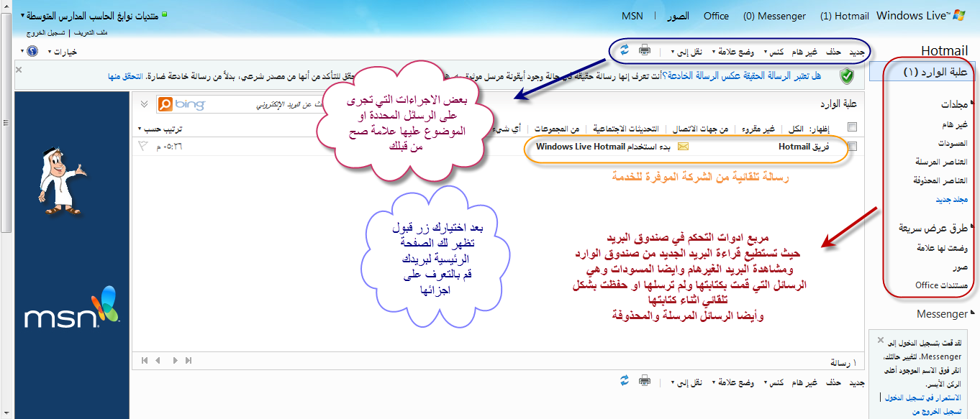Click حذف in the bottom toolbar
The image size is (980, 419).
[833, 382]
